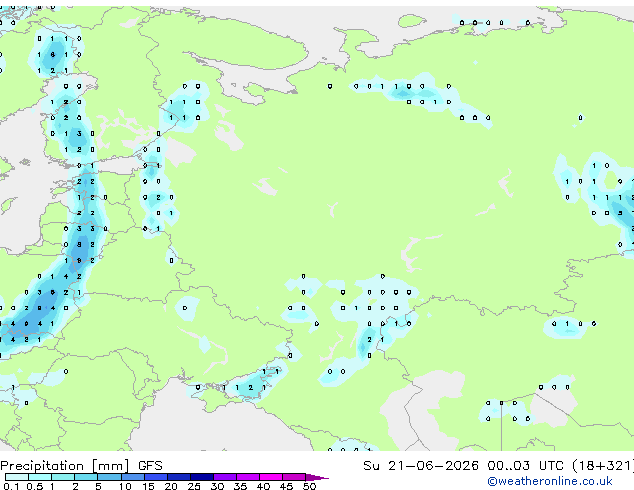Screen dimensions: 634x490
Task: Click the '15' legend scale label
Action: (148, 486)
